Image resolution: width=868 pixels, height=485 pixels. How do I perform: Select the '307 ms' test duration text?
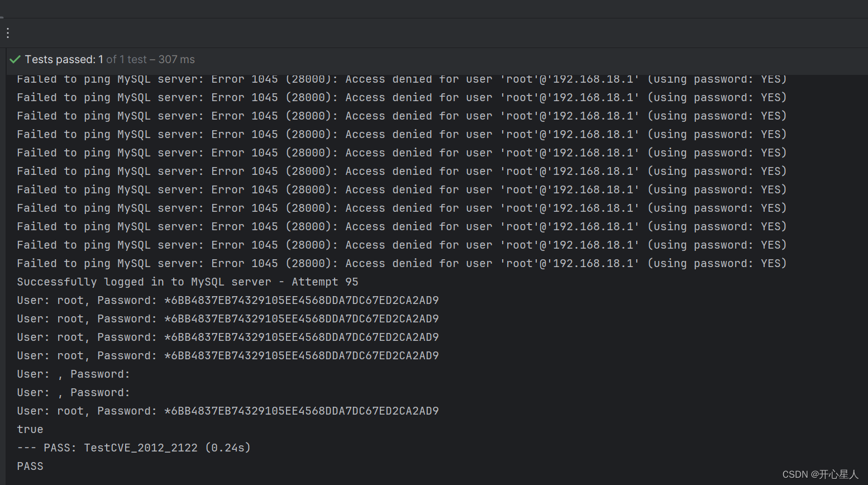(x=177, y=59)
